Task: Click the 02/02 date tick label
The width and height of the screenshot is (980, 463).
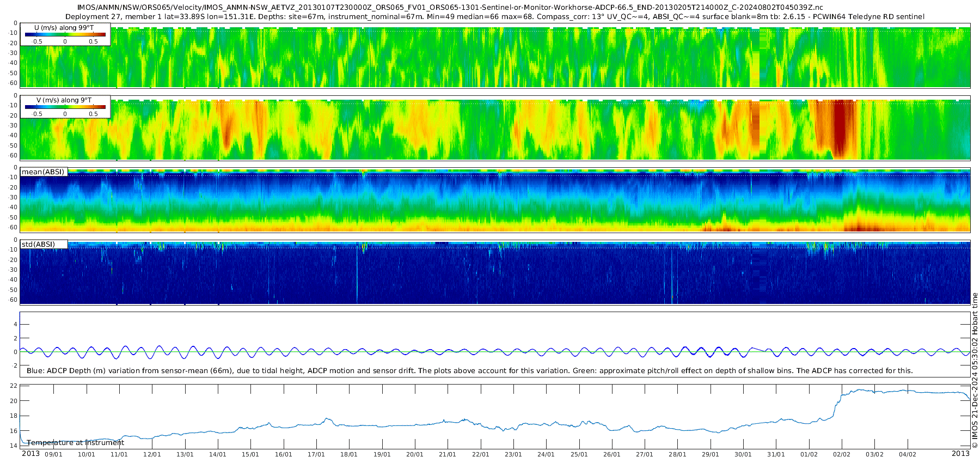Action: pos(842,454)
